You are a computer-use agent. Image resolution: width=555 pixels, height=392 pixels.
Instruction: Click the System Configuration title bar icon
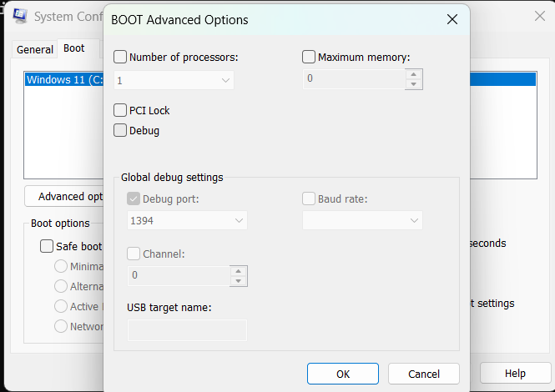(20, 16)
